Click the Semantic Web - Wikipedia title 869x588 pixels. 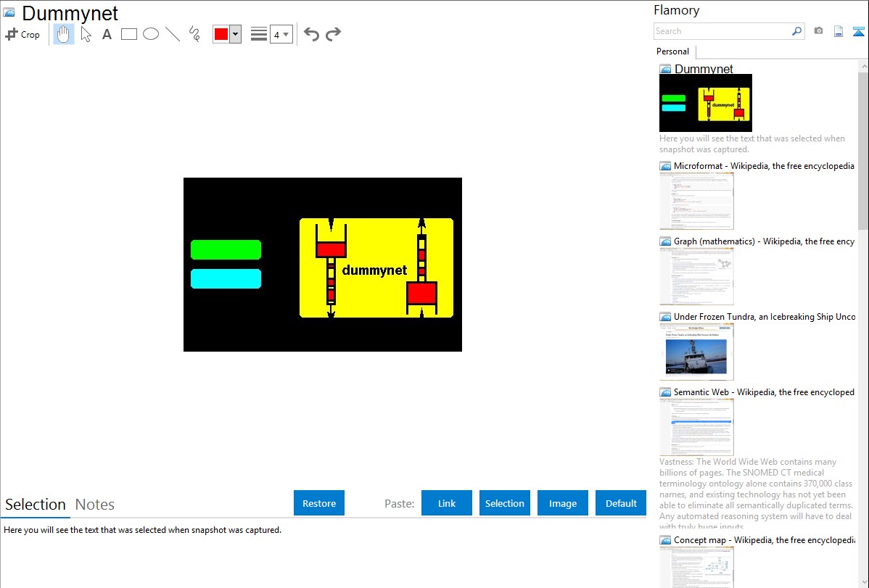click(764, 392)
